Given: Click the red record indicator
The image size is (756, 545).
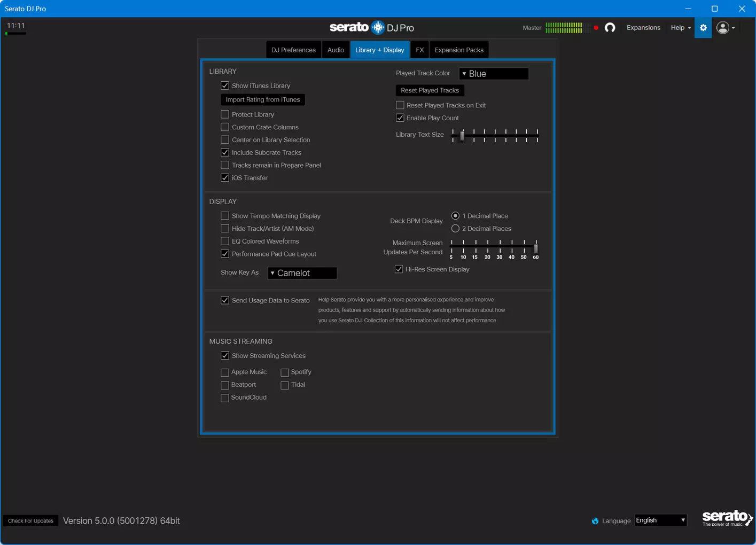Looking at the screenshot, I should [596, 28].
